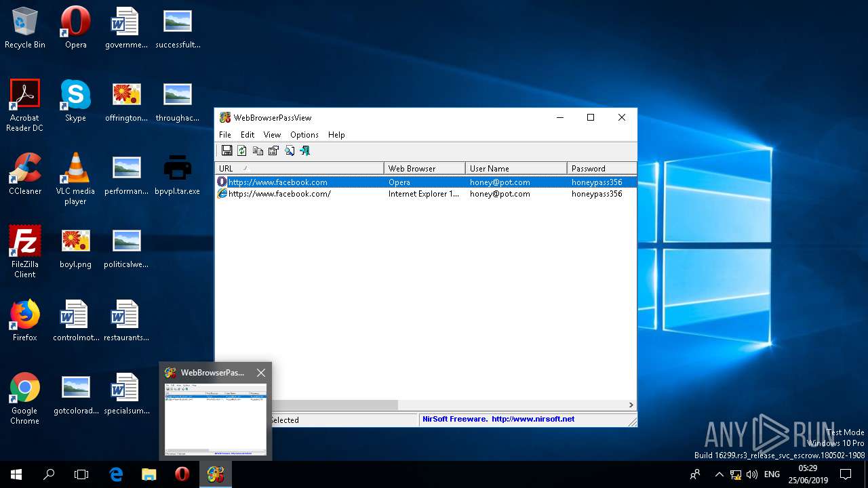Open Opera from the taskbar
The height and width of the screenshot is (488, 868).
pos(182,474)
